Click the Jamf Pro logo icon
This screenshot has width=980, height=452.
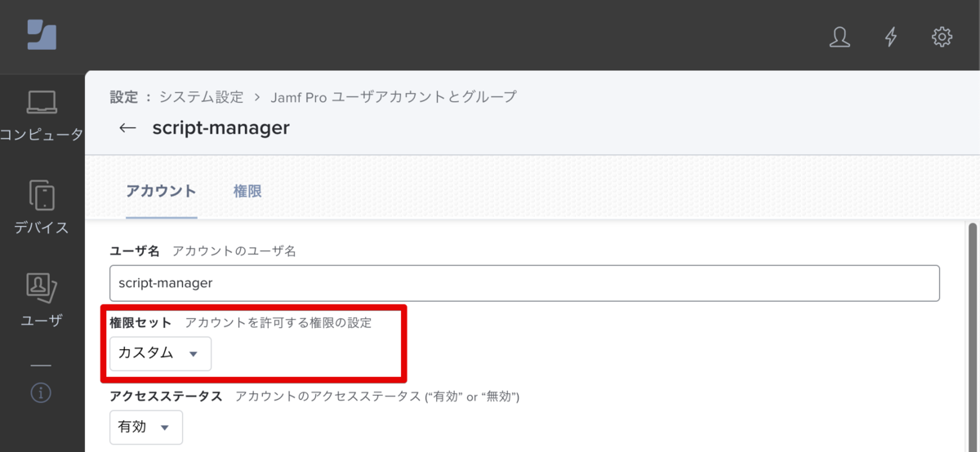(42, 35)
